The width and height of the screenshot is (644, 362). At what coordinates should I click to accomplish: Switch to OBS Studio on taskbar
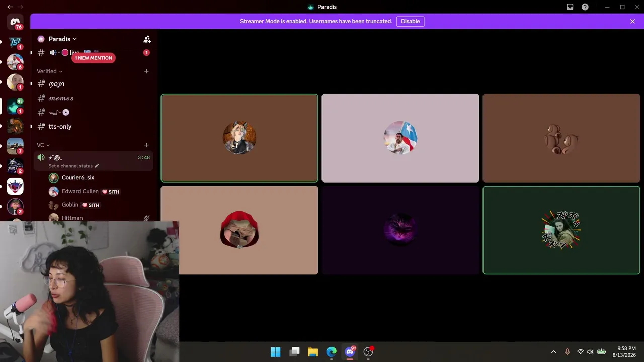368,352
